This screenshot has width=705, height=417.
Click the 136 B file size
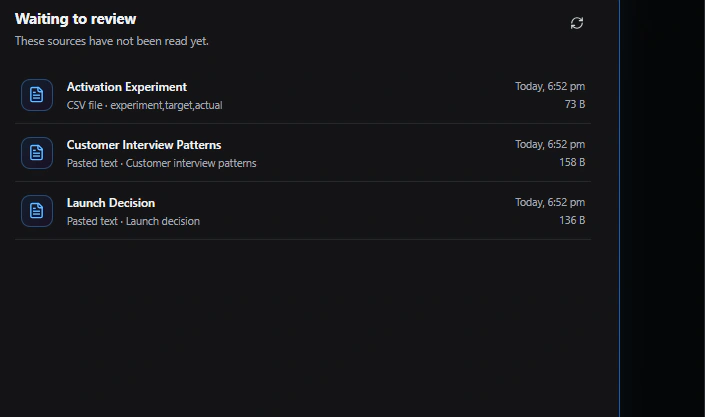tap(572, 220)
